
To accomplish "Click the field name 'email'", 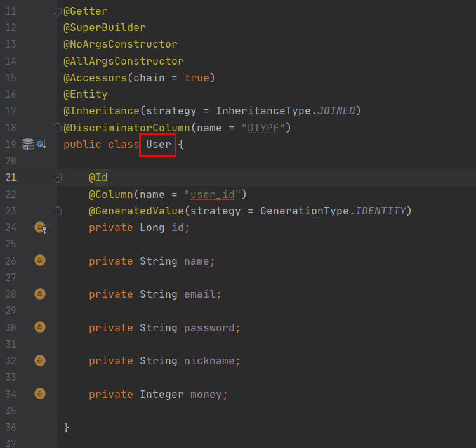I will [200, 294].
